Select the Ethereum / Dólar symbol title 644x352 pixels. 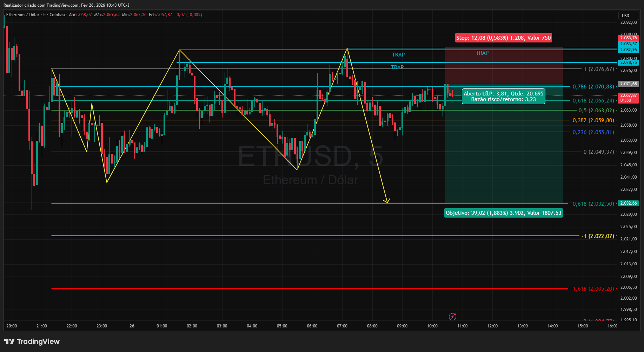coord(23,15)
